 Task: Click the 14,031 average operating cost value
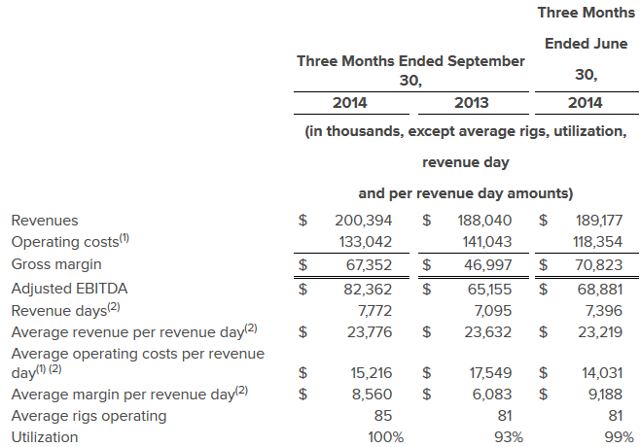click(602, 373)
